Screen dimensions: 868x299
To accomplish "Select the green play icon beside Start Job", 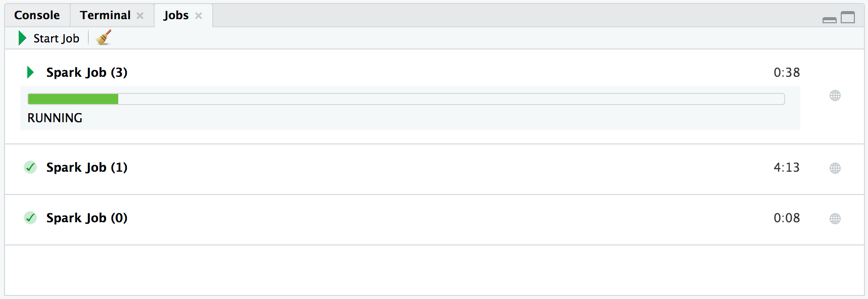I will [21, 38].
